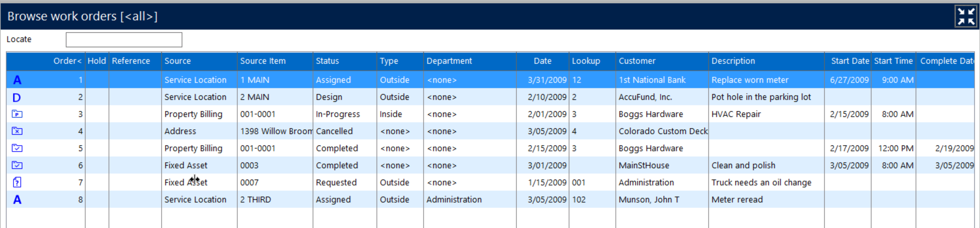This screenshot has width=980, height=228.
Task: Sort by the Status column header
Action: pos(327,61)
